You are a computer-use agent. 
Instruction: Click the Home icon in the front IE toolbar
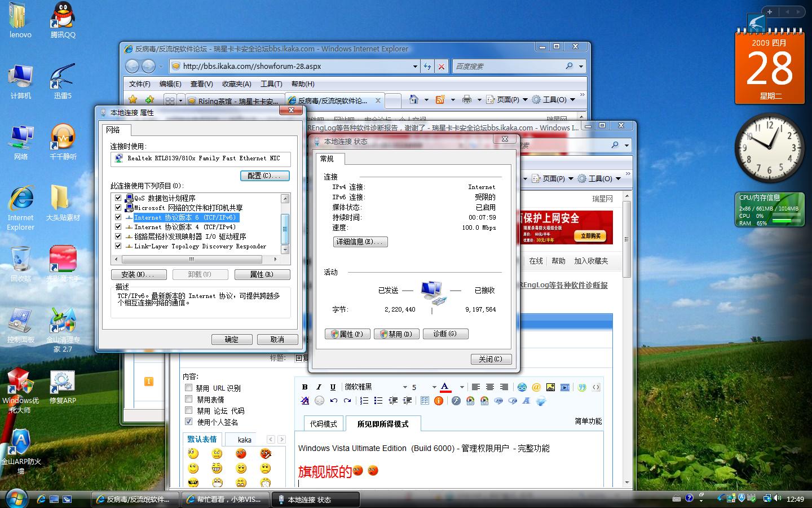pyautogui.click(x=414, y=100)
